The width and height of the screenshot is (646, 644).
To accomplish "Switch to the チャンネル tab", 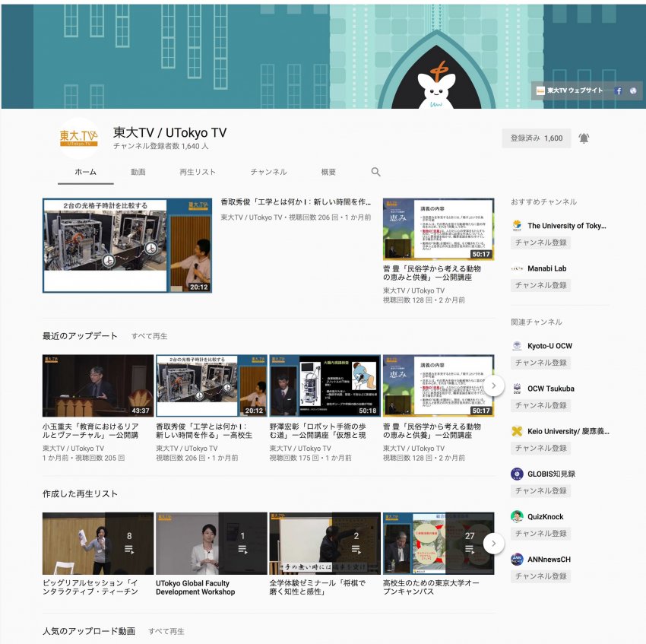I will [268, 172].
